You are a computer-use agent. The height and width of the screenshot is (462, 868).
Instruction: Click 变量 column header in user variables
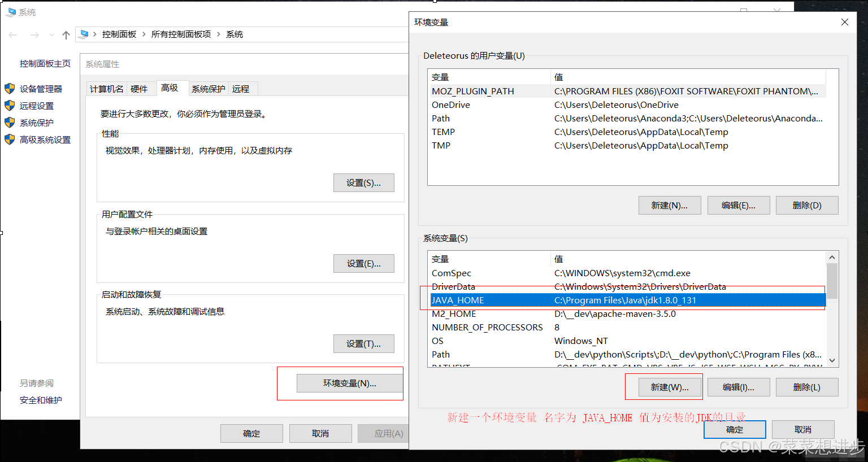pyautogui.click(x=489, y=77)
